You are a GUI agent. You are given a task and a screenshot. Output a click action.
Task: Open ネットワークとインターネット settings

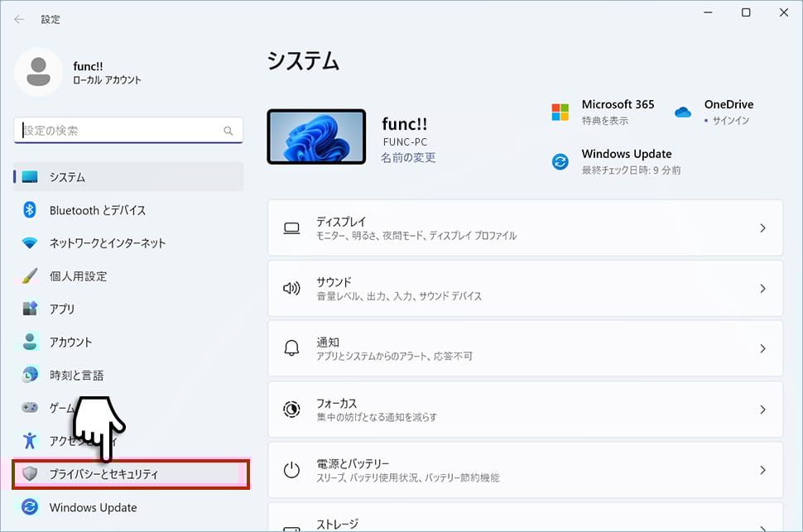point(128,243)
